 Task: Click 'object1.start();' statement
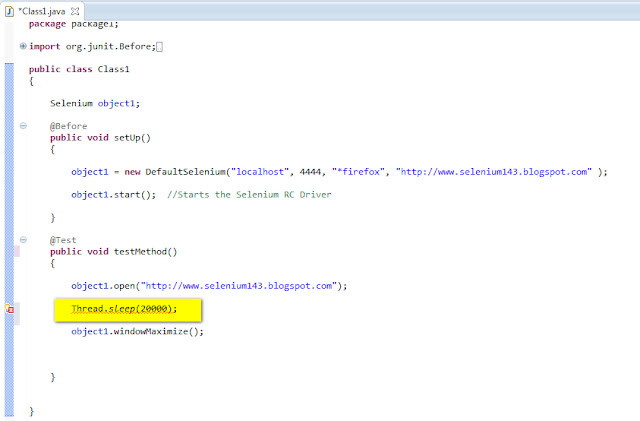click(113, 195)
